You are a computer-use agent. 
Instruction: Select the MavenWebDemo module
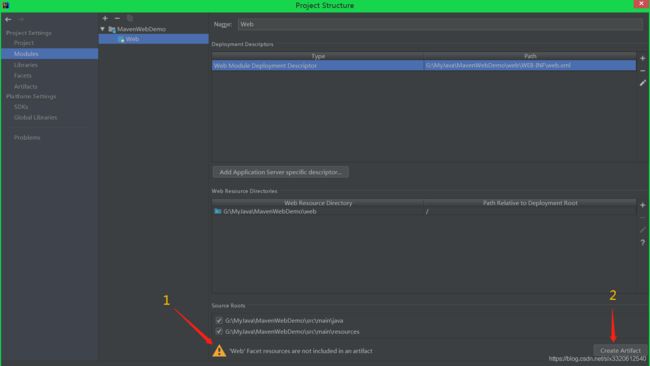pyautogui.click(x=141, y=29)
